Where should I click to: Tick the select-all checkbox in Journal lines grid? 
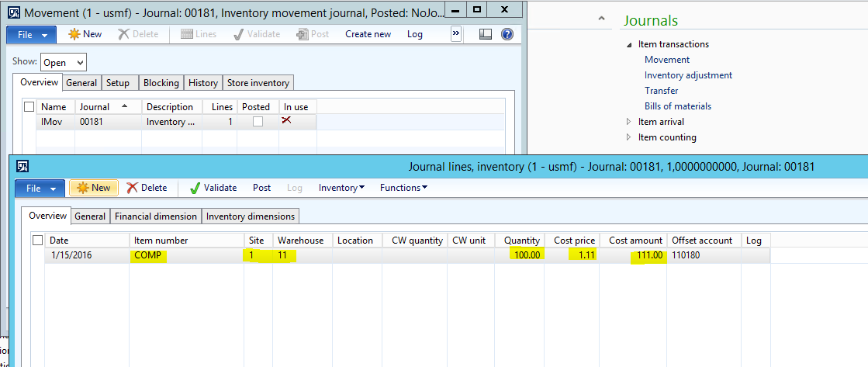tap(38, 241)
